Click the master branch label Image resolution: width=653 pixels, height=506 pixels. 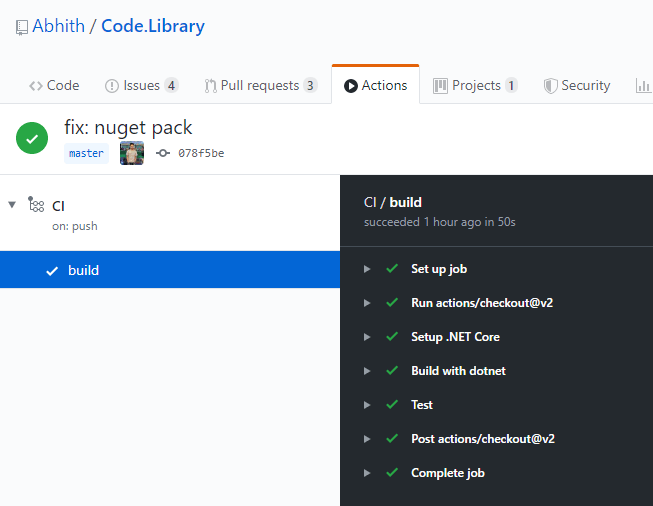point(86,153)
